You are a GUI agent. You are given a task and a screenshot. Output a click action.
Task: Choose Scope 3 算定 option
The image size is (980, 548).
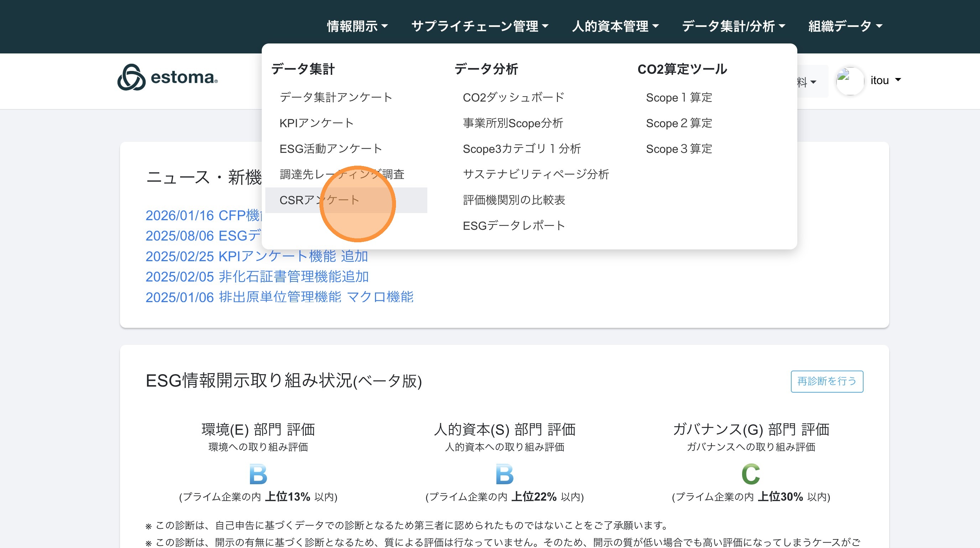pyautogui.click(x=679, y=149)
